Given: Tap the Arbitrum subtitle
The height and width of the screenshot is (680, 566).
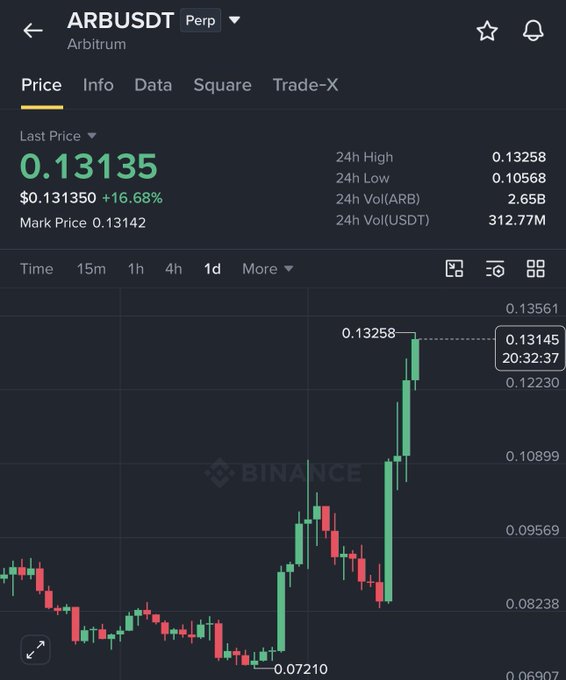Looking at the screenshot, I should coord(97,44).
